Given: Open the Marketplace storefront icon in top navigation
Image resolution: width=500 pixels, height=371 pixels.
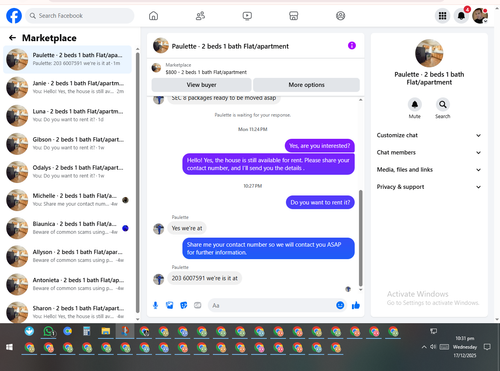Looking at the screenshot, I should [294, 16].
